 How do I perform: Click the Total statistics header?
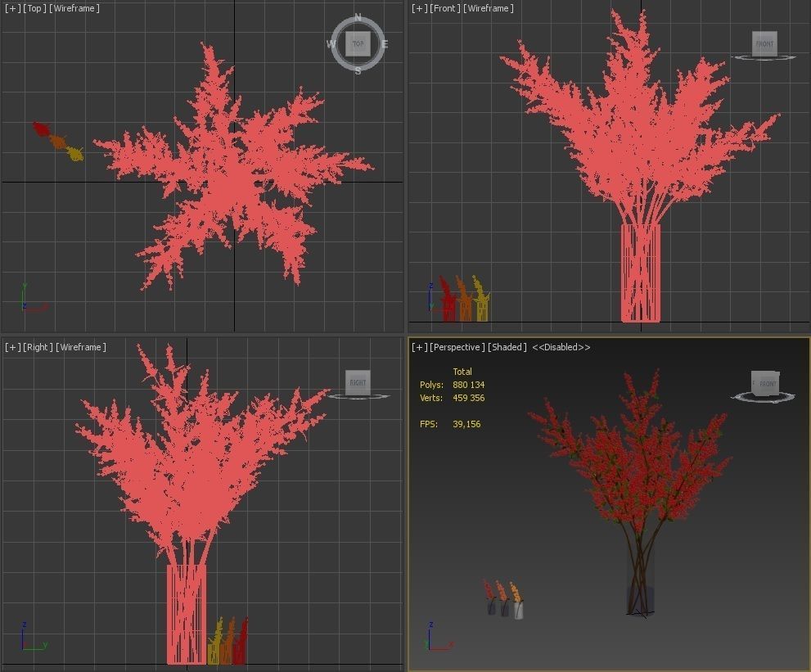point(462,372)
